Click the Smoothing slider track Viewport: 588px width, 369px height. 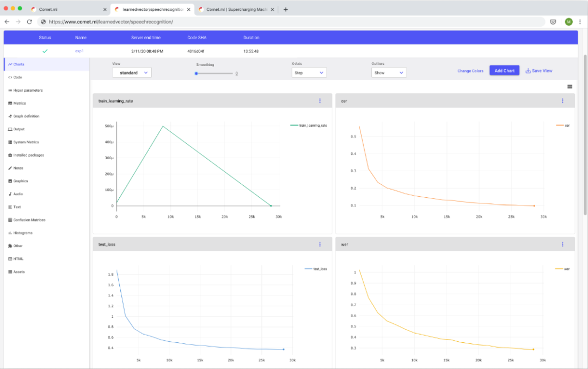(215, 74)
